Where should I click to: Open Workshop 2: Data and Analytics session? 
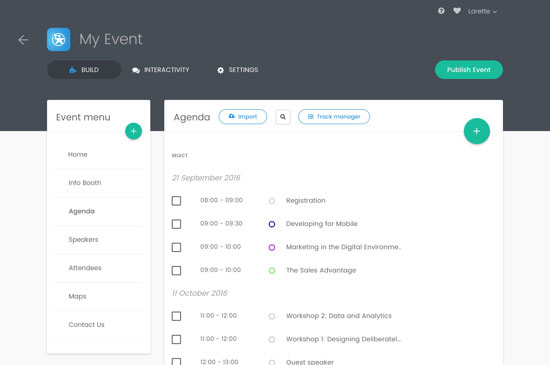pyautogui.click(x=339, y=316)
